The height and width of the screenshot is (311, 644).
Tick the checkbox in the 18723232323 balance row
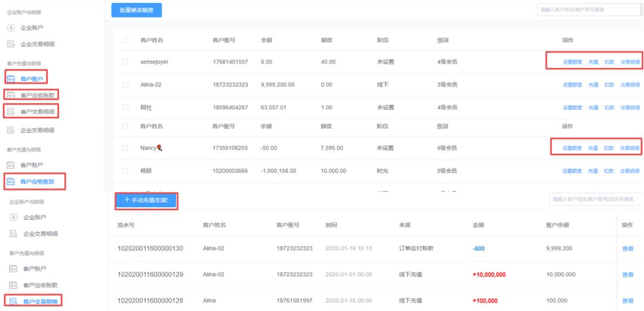125,84
